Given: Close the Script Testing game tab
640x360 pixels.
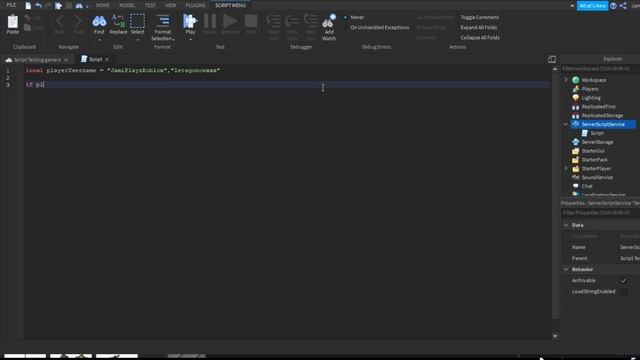Looking at the screenshot, I should [66, 60].
